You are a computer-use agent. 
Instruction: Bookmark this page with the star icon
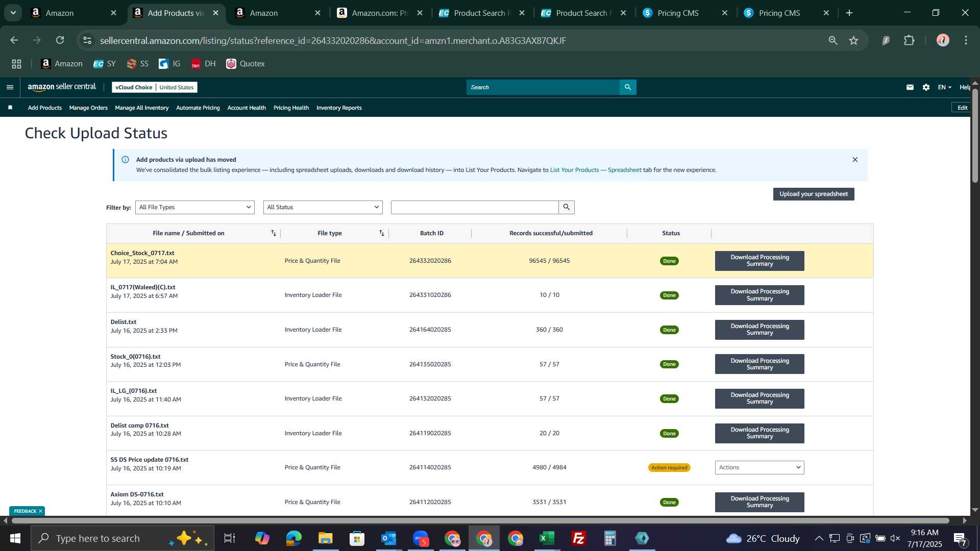tap(853, 40)
